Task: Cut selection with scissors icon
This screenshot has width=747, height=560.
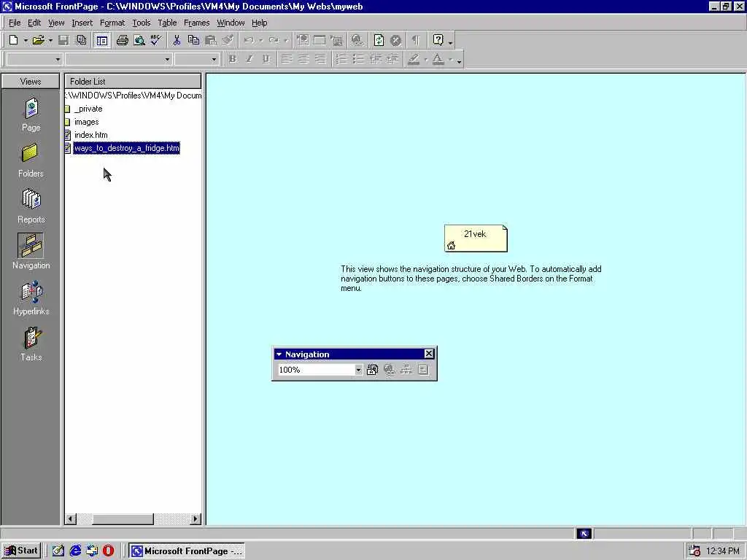Action: tap(177, 41)
